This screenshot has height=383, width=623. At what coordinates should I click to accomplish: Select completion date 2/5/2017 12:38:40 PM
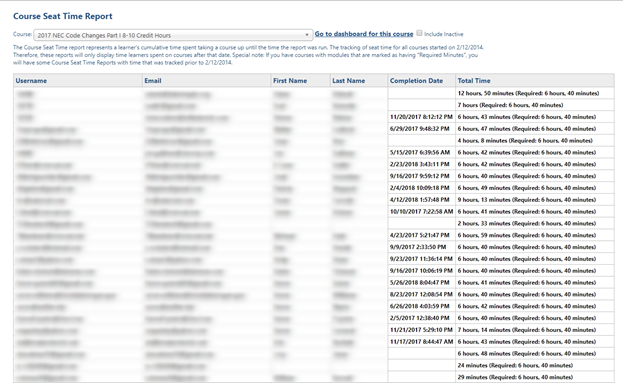(x=421, y=318)
